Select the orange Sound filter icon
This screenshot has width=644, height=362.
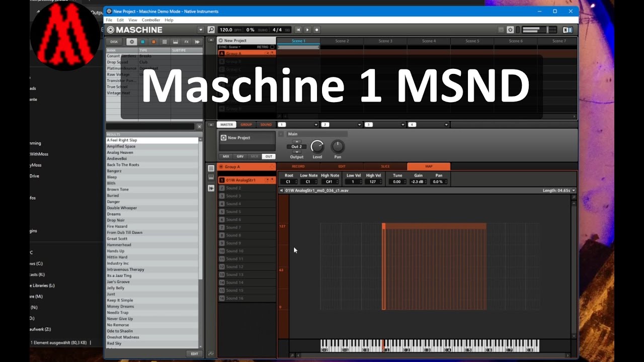coord(153,42)
